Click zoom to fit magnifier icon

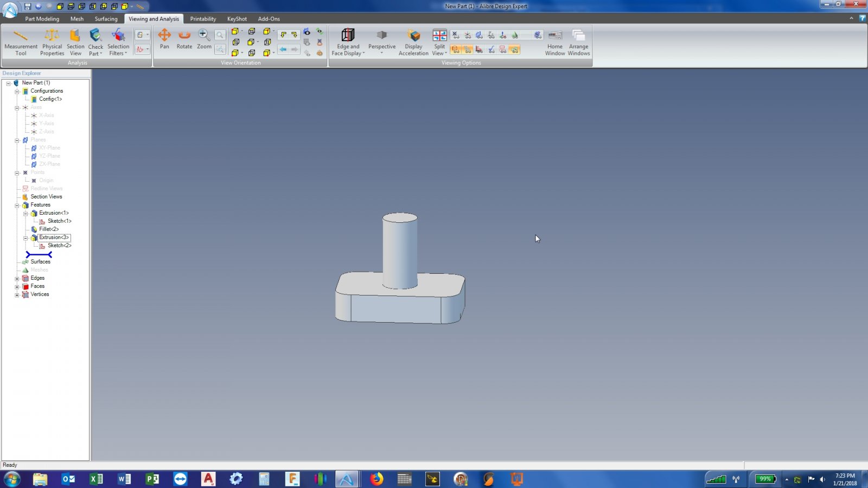pos(220,35)
